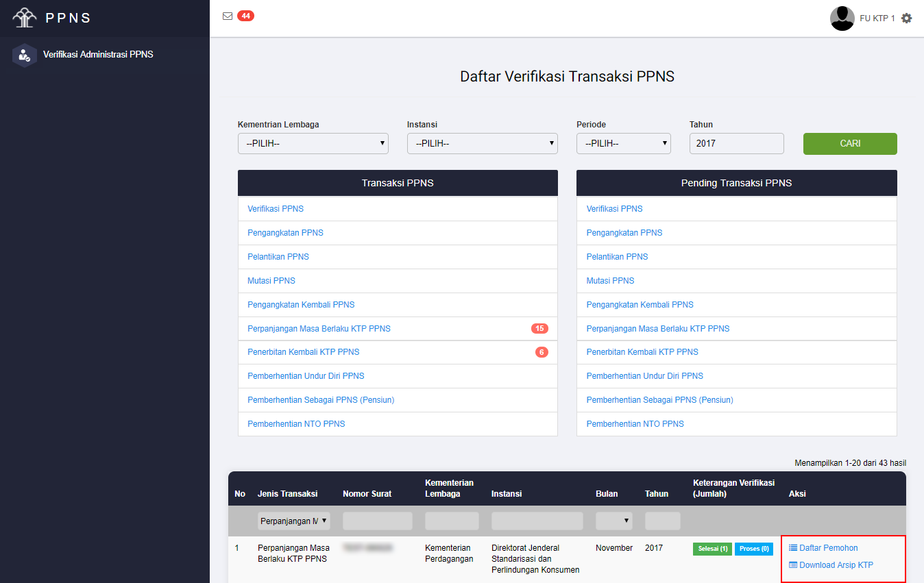Screen dimensions: 924x583
Task: Click the red 44 notification badge
Action: pos(245,16)
